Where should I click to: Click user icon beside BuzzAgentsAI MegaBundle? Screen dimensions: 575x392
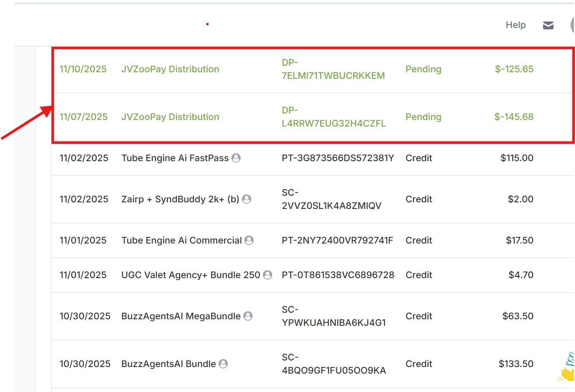click(248, 316)
